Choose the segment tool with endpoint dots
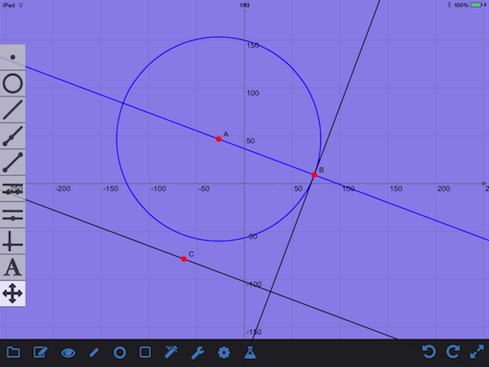Screen dimensions: 489x367 [13, 162]
